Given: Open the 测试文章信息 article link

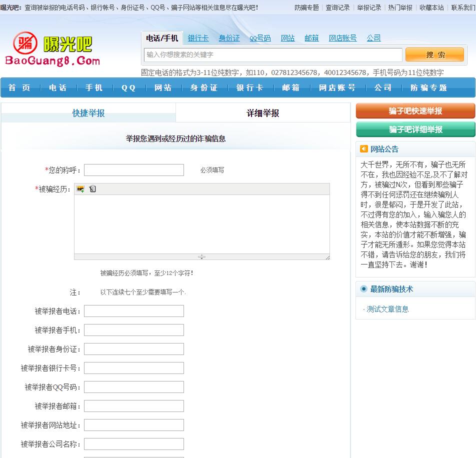Looking at the screenshot, I should pyautogui.click(x=387, y=309).
